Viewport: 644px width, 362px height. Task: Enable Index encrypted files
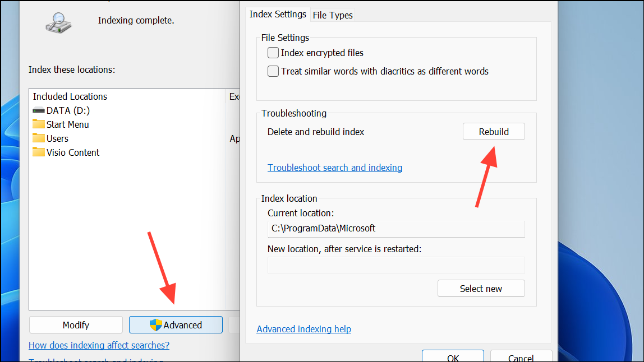tap(273, 53)
